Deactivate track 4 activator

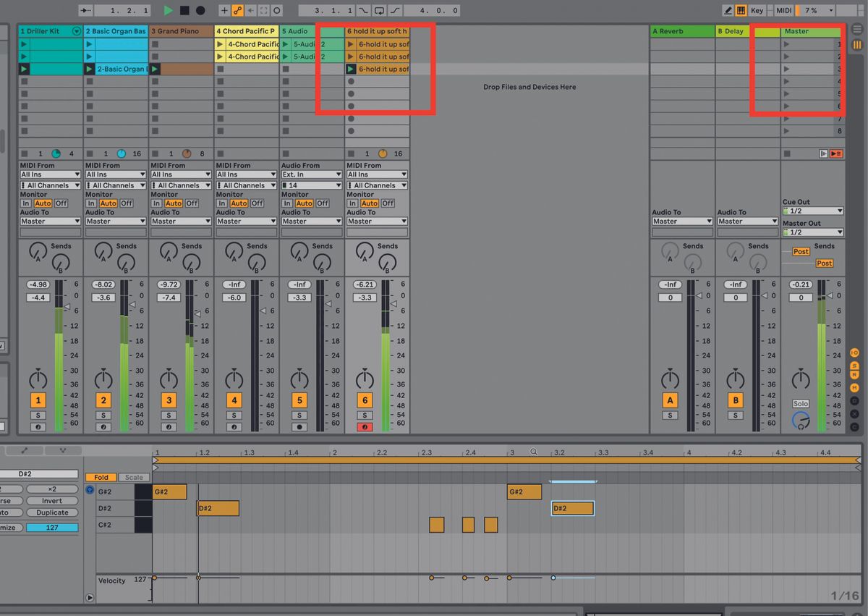click(234, 400)
